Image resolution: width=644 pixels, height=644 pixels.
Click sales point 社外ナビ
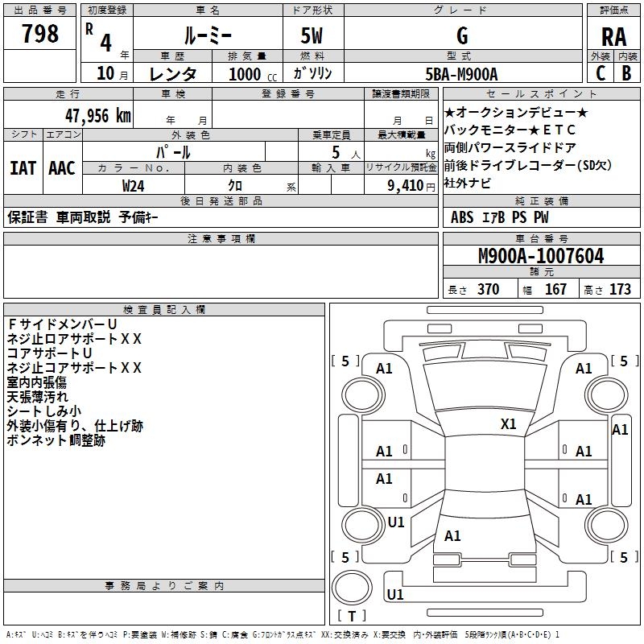(x=468, y=183)
